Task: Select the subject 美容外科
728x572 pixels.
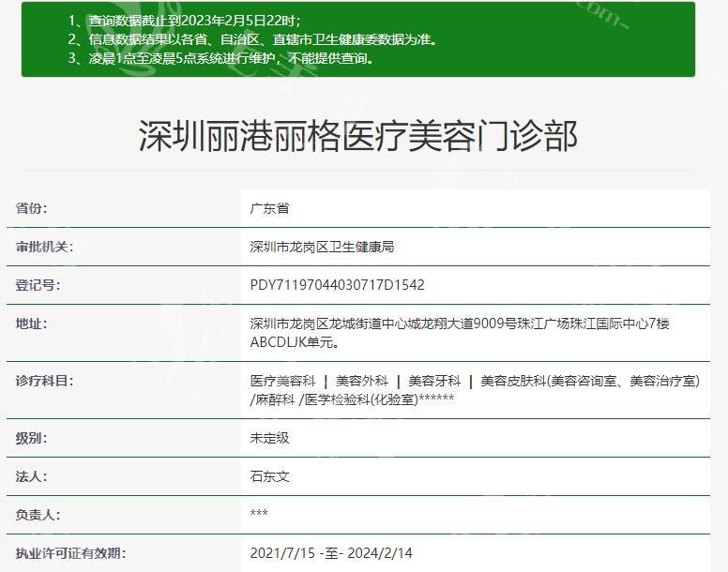Action: [362, 381]
